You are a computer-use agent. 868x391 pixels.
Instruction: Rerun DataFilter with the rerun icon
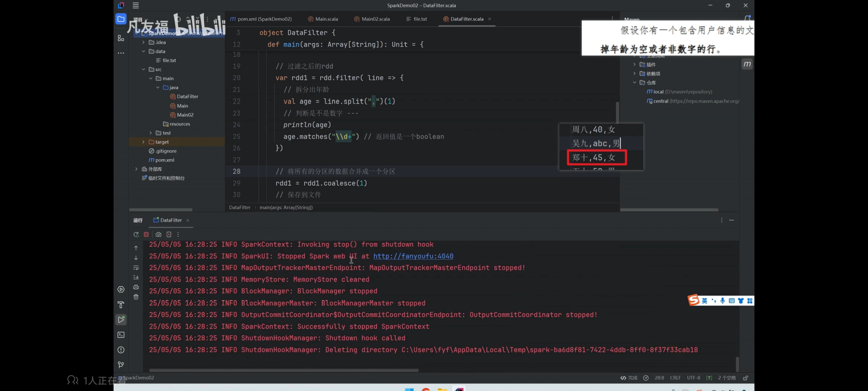tap(136, 235)
